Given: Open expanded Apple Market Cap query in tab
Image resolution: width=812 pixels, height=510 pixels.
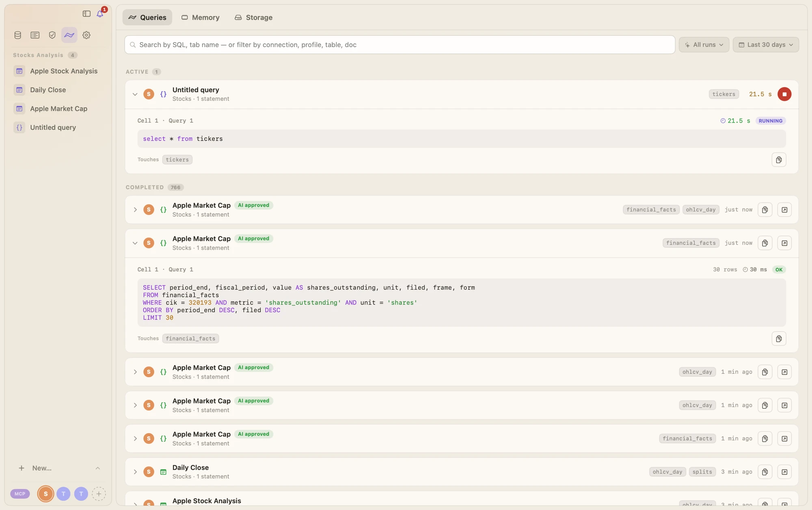Looking at the screenshot, I should pos(784,243).
